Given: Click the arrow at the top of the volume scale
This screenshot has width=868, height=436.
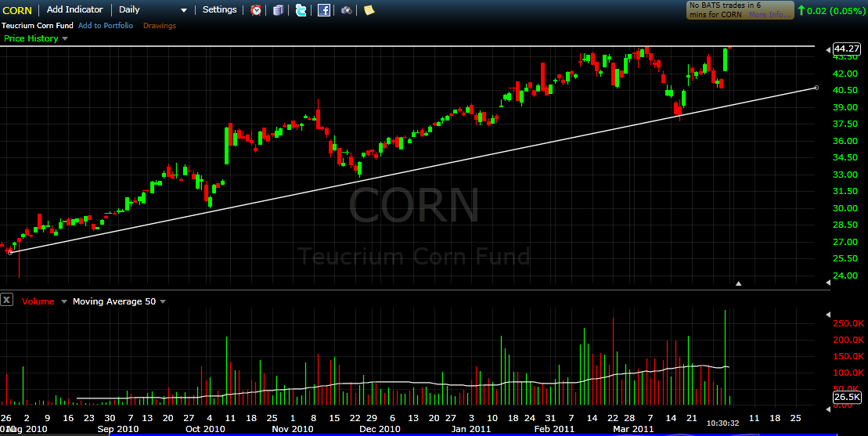Looking at the screenshot, I should pos(828,314).
